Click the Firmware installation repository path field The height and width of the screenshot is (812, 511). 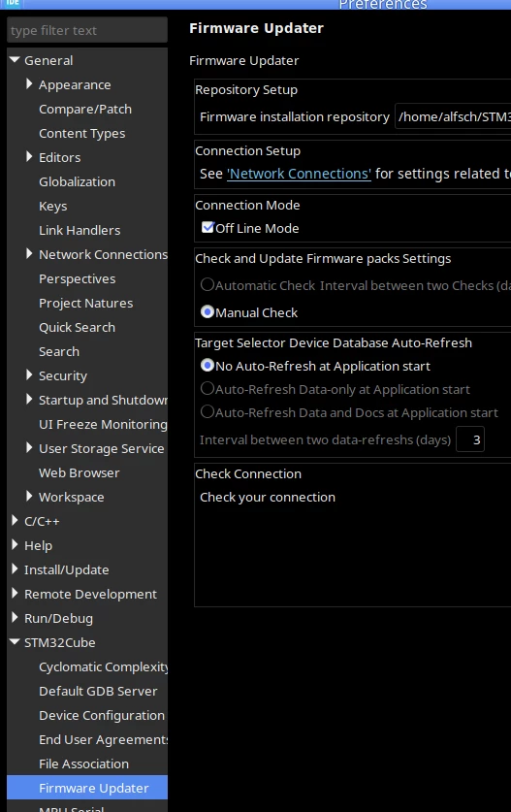pos(453,116)
